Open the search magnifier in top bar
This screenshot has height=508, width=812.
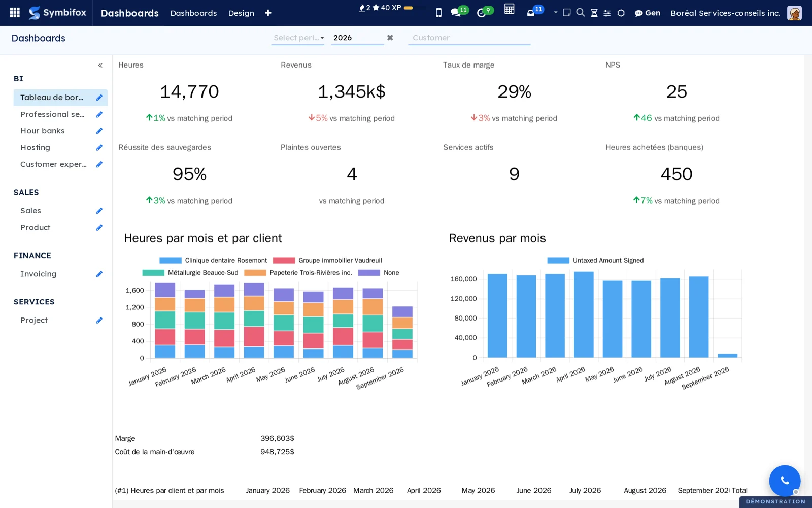[581, 13]
